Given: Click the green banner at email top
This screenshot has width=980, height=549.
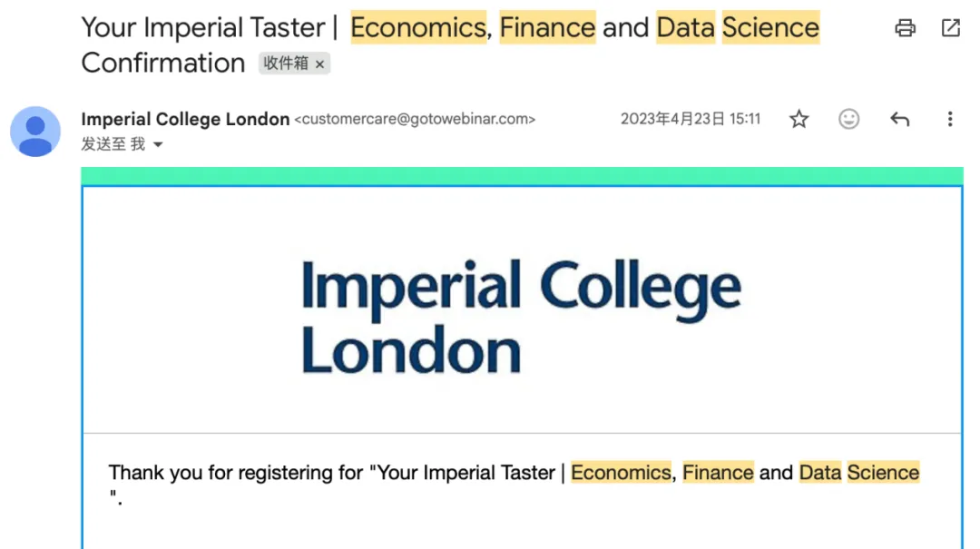Looking at the screenshot, I should click(x=522, y=176).
